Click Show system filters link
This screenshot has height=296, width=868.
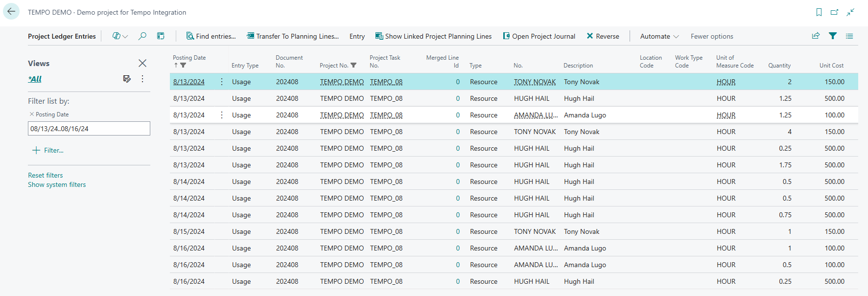57,184
